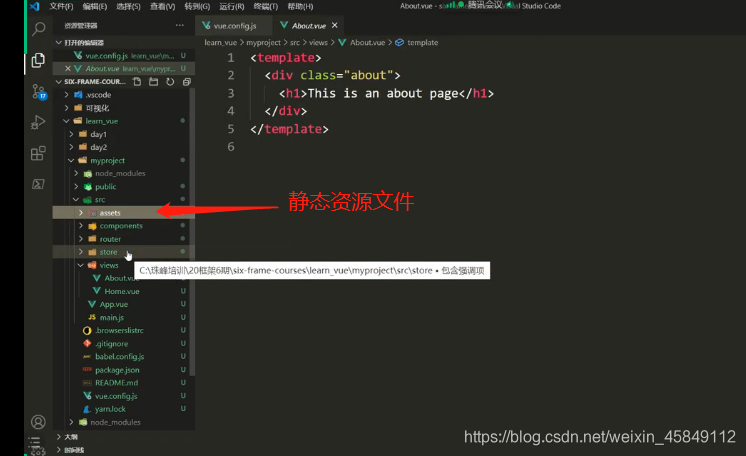Open the Extensions view icon
Viewport: 746px width, 456px height.
coord(38,153)
